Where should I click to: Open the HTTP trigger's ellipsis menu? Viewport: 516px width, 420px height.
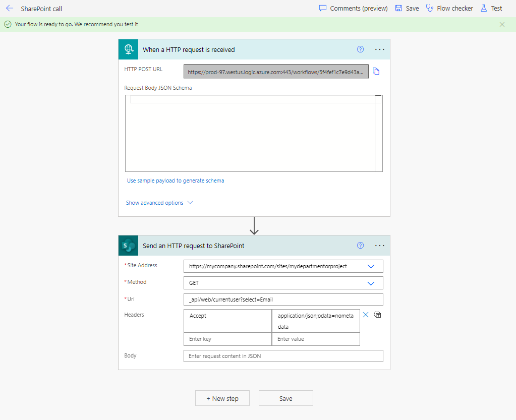click(380, 49)
